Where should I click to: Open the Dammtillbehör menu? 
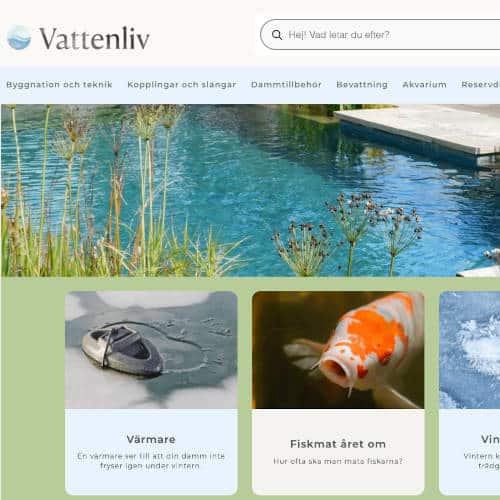pos(286,85)
